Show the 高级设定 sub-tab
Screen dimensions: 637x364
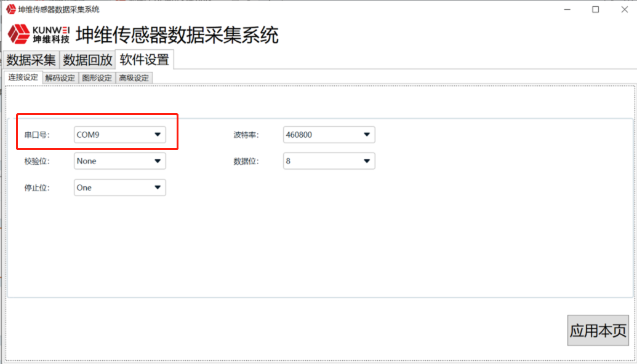[134, 78]
